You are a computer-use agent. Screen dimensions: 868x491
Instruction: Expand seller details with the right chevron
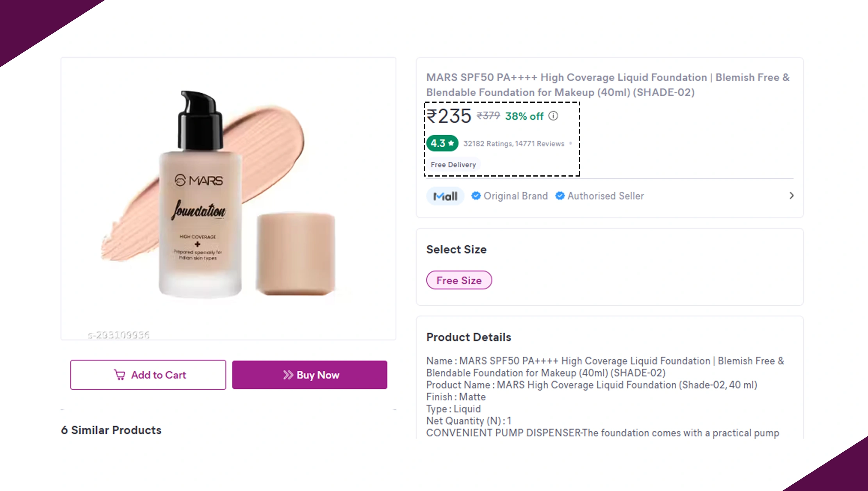(x=791, y=196)
